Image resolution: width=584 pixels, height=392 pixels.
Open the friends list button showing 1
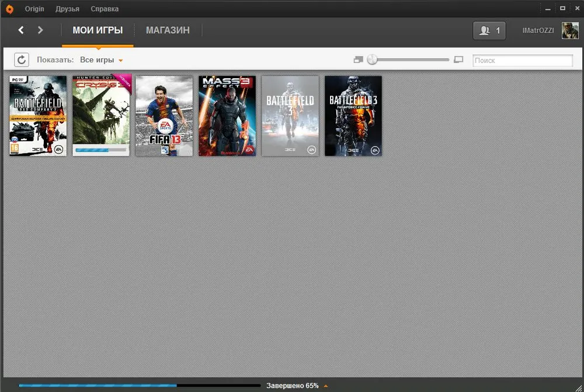pos(489,30)
